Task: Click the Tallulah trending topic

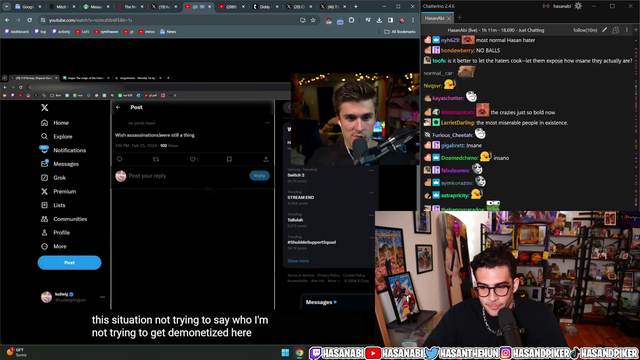Action: 296,220
